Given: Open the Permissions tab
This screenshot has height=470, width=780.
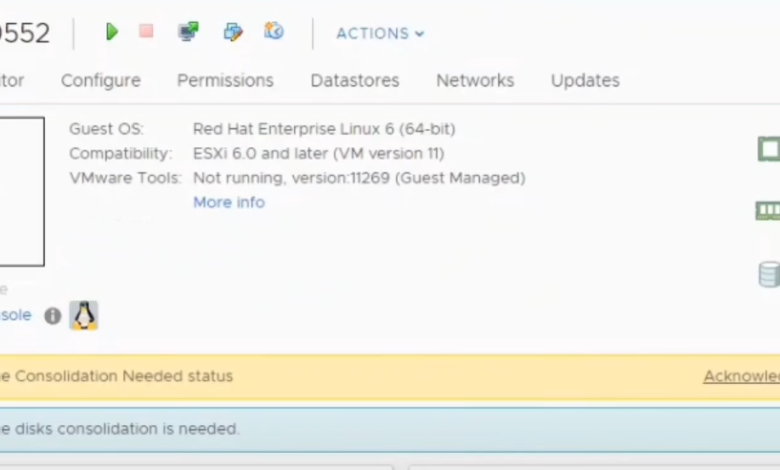Looking at the screenshot, I should pos(225,80).
